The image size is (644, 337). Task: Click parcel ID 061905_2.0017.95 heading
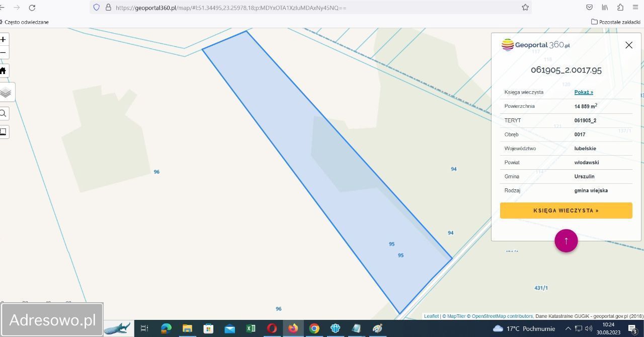click(566, 70)
